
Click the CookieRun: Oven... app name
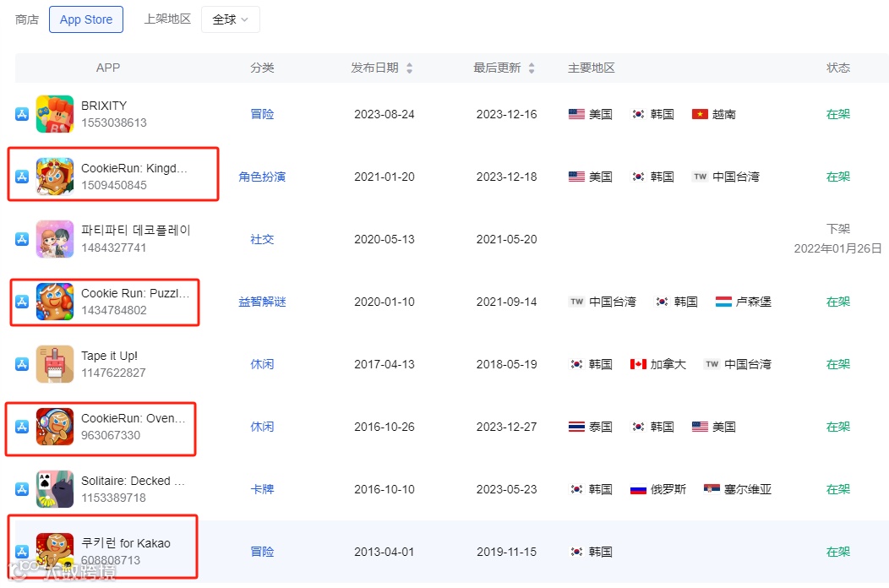134,418
